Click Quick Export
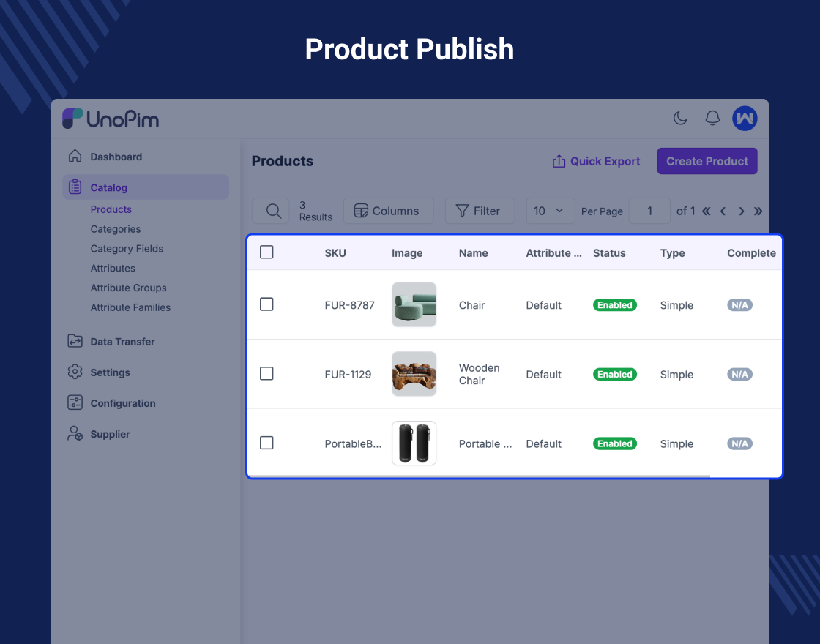This screenshot has width=820, height=644. [x=596, y=161]
